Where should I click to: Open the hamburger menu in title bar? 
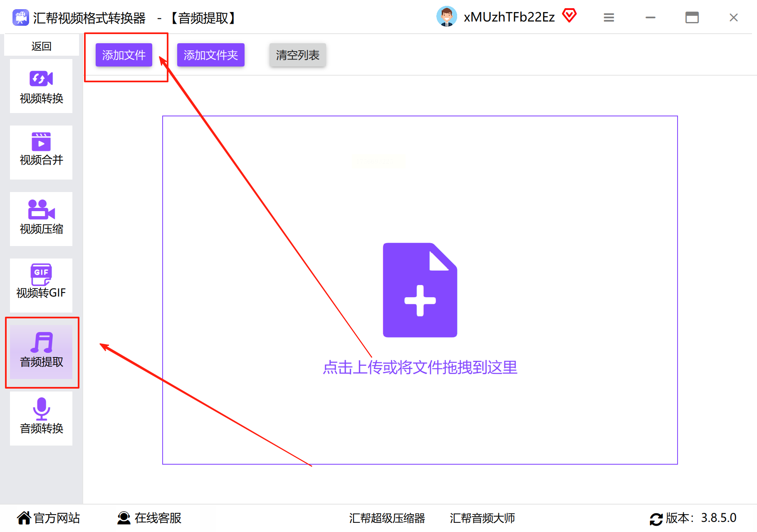coord(609,17)
